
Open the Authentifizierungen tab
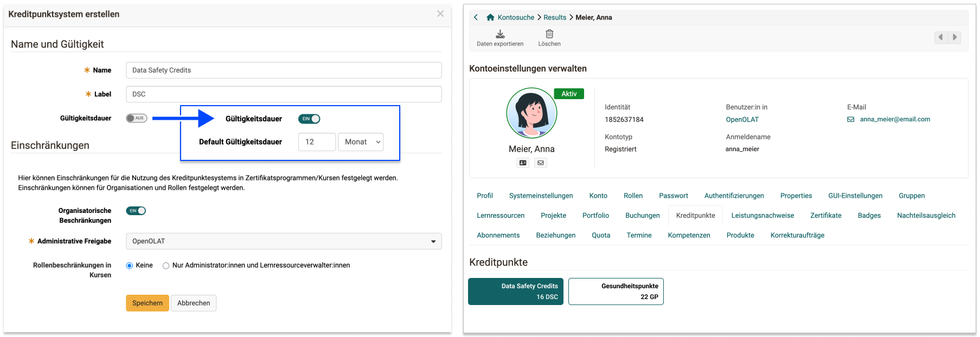(x=734, y=196)
